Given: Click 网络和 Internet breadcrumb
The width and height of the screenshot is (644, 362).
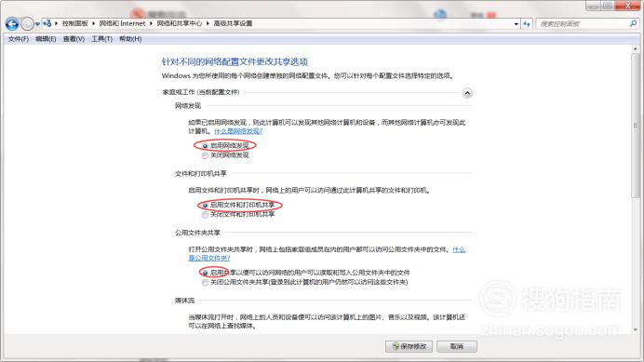Looking at the screenshot, I should [x=123, y=23].
